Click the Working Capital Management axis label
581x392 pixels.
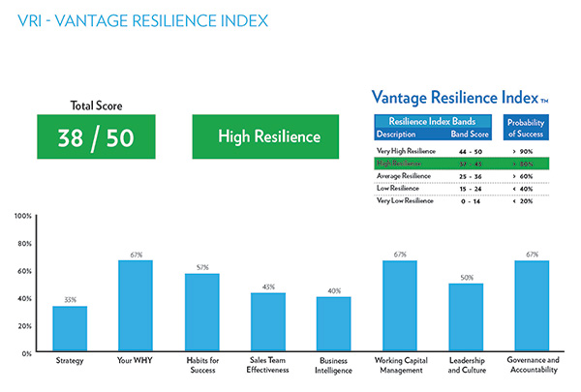point(401,365)
